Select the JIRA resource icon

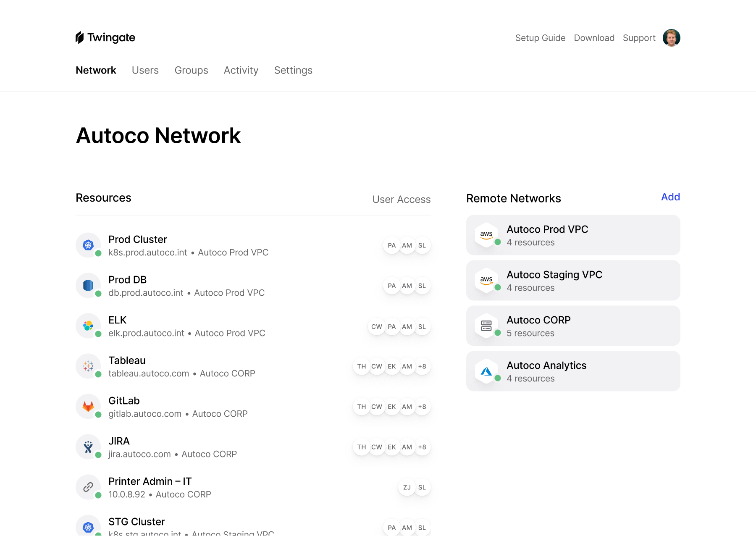(88, 447)
